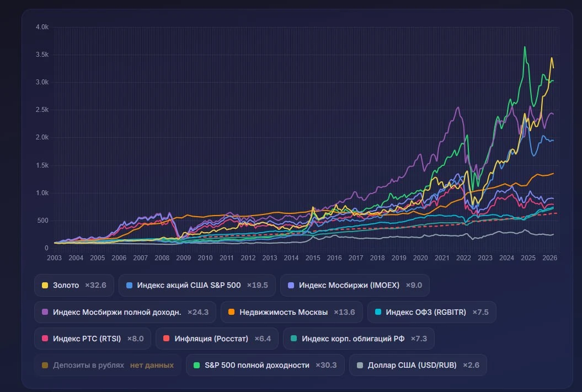Click the ×2.6 multiplier value
This screenshot has width=582, height=392.
click(471, 366)
